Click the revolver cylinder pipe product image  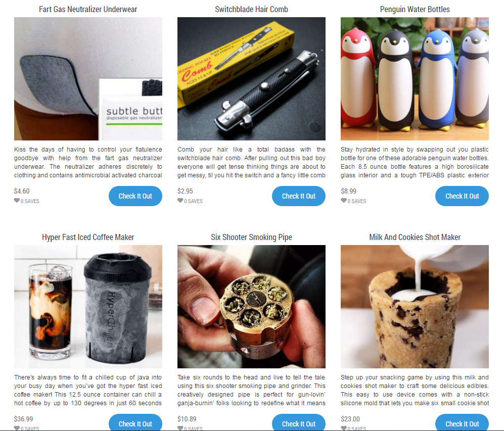(251, 306)
